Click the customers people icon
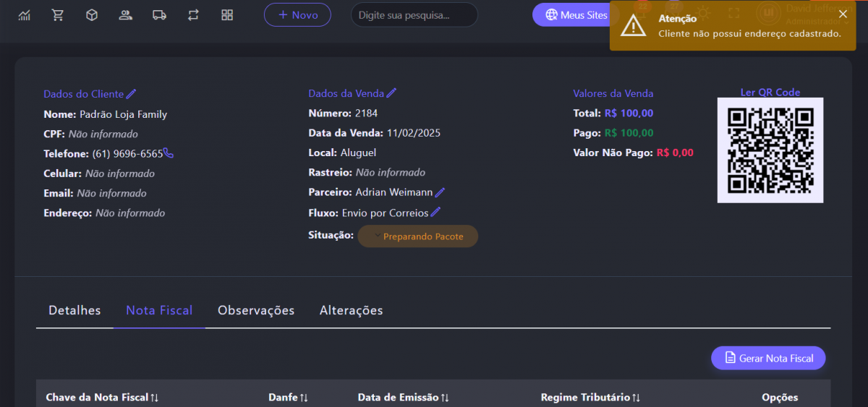 point(126,15)
